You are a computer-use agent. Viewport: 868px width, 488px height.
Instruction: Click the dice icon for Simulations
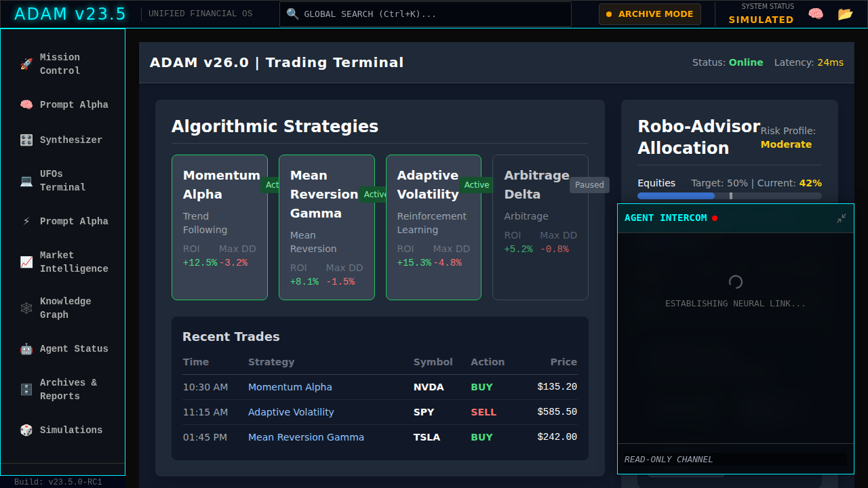(26, 430)
